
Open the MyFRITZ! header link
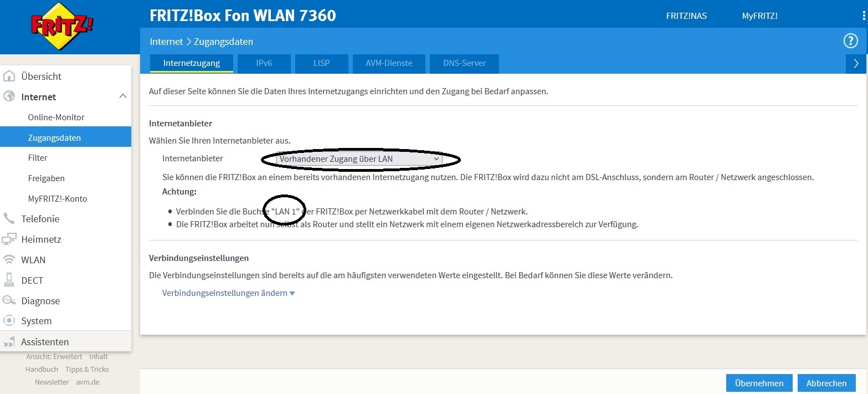[760, 16]
